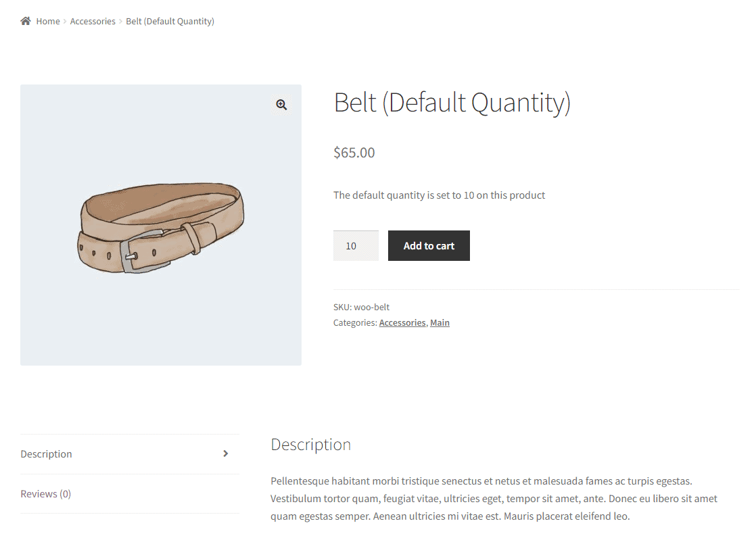756x542 pixels.
Task: Click the Description section heading
Action: pyautogui.click(x=311, y=445)
